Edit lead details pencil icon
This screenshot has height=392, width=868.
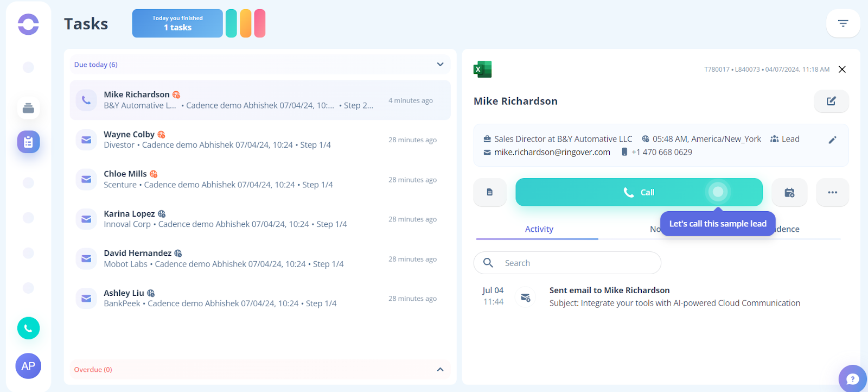click(832, 140)
